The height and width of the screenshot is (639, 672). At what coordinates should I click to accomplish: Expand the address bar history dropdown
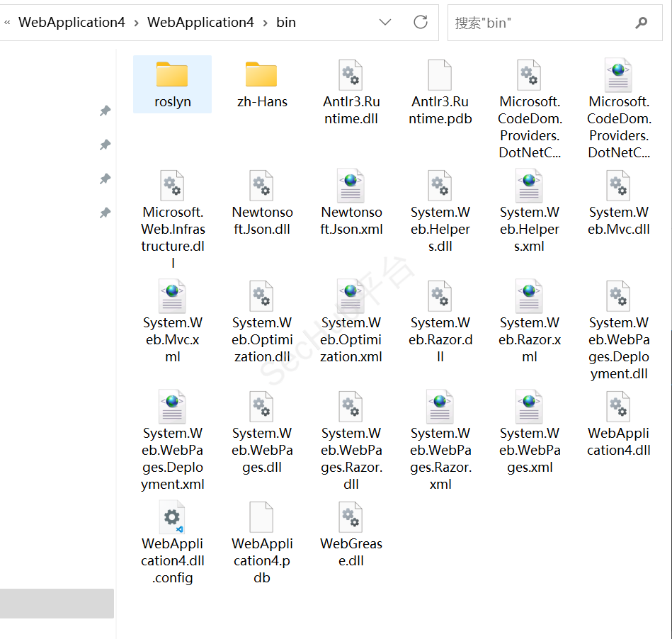[385, 23]
